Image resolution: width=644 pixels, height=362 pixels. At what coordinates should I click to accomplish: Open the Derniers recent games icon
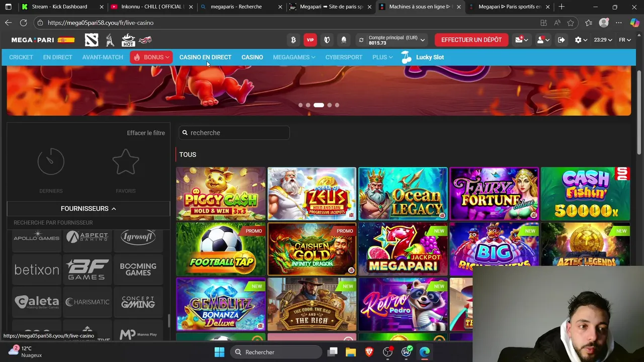pos(51,162)
